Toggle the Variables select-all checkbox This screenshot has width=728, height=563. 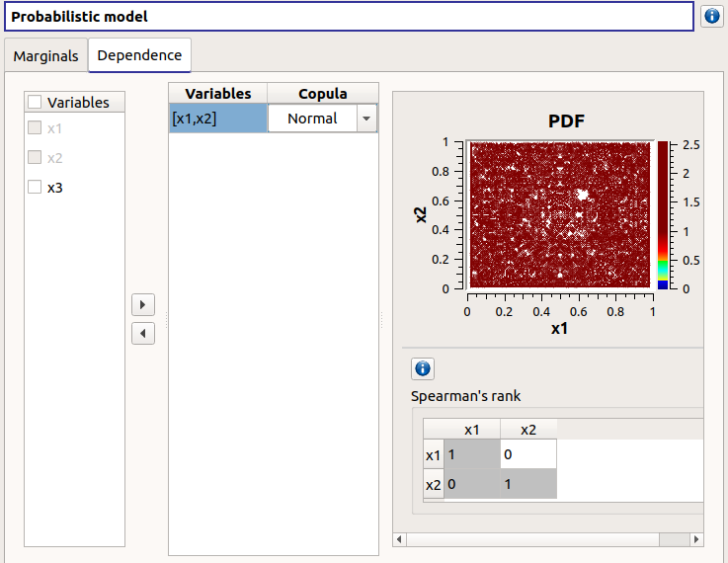[36, 102]
